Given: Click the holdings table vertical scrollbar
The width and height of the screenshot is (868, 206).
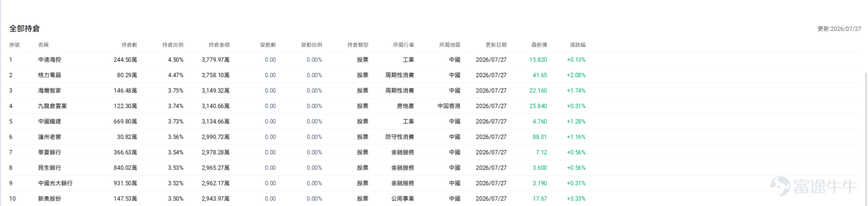Looking at the screenshot, I should [865, 139].
